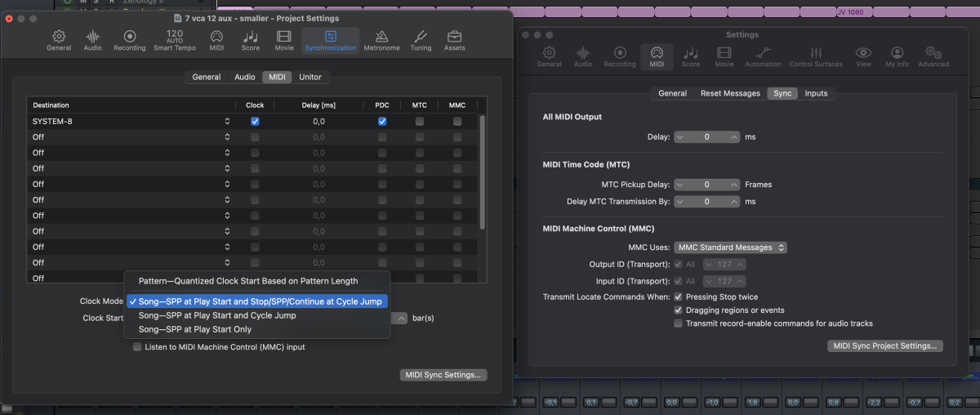This screenshot has height=415, width=980.
Task: Open Smart Tempo project settings
Action: point(174,41)
